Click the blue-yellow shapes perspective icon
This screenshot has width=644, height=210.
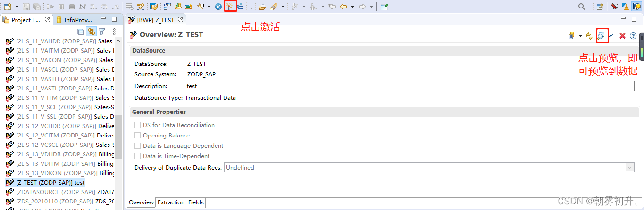(x=625, y=7)
